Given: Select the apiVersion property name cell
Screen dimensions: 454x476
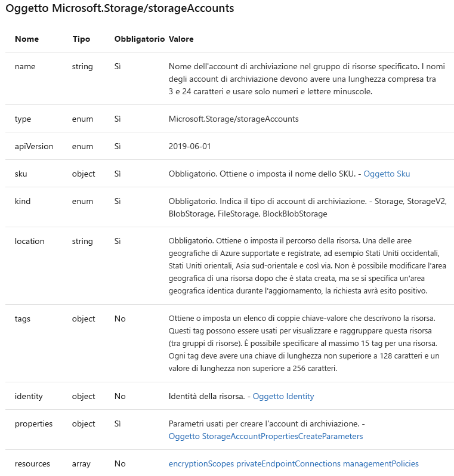Looking at the screenshot, I should tap(34, 146).
